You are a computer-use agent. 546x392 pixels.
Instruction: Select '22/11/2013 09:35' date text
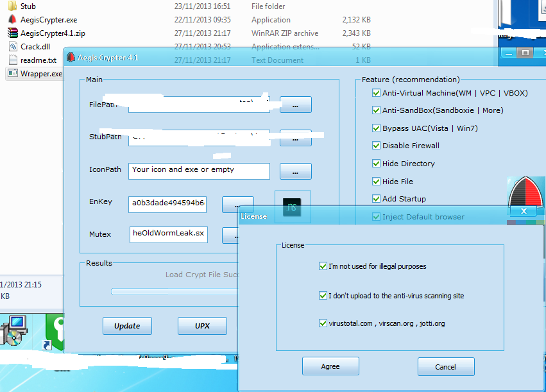pyautogui.click(x=202, y=19)
